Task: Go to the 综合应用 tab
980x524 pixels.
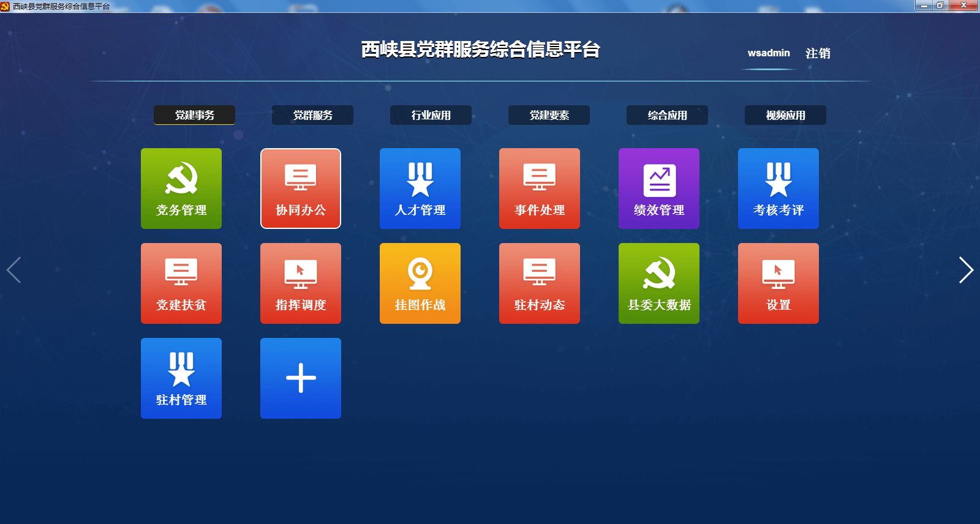Action: 667,115
